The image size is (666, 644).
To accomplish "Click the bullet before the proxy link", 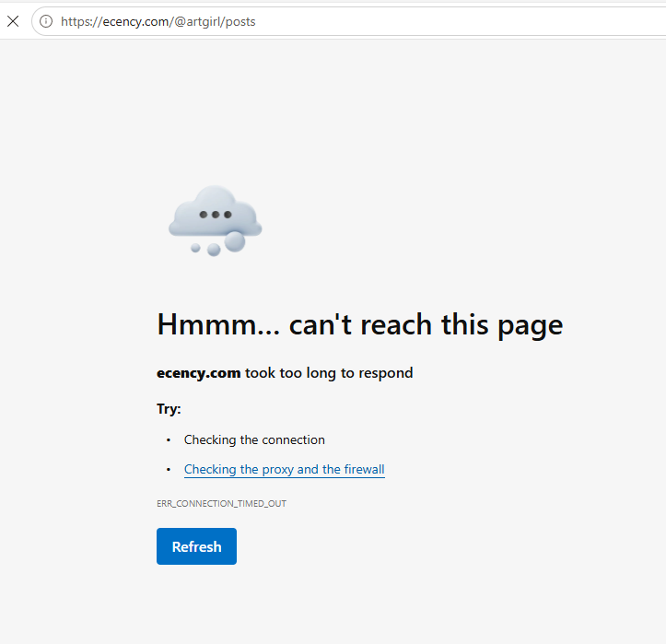I will (x=169, y=469).
